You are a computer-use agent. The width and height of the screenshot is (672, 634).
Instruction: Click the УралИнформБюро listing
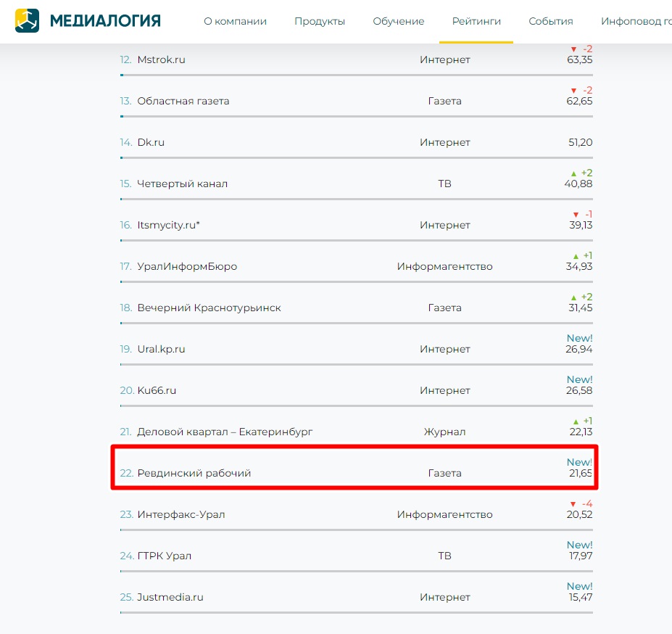[x=187, y=266]
